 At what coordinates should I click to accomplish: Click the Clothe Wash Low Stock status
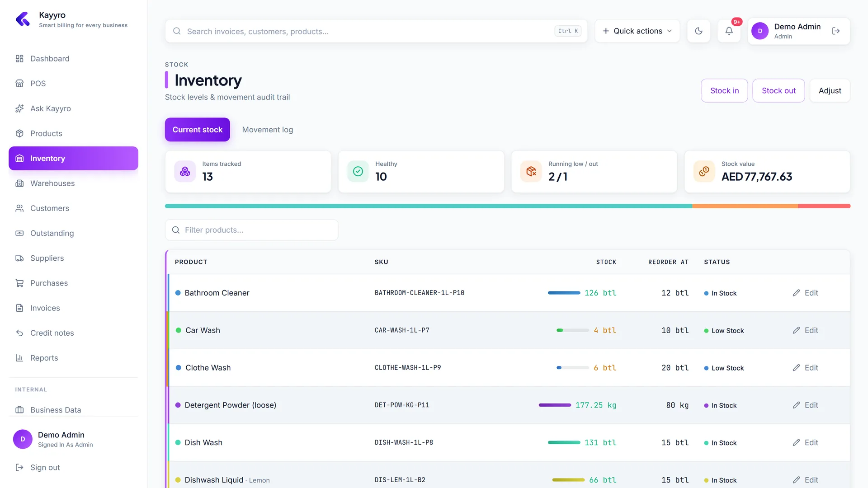click(724, 368)
